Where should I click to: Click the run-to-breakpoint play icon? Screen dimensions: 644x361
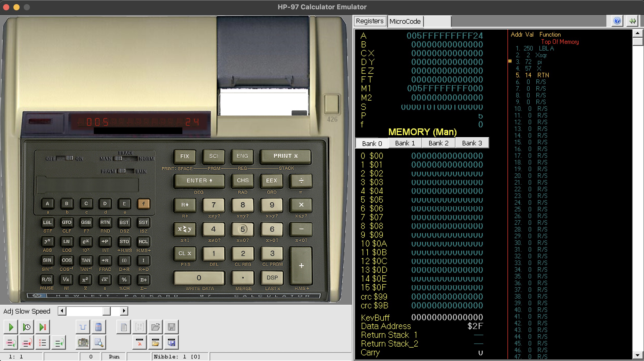tap(43, 327)
